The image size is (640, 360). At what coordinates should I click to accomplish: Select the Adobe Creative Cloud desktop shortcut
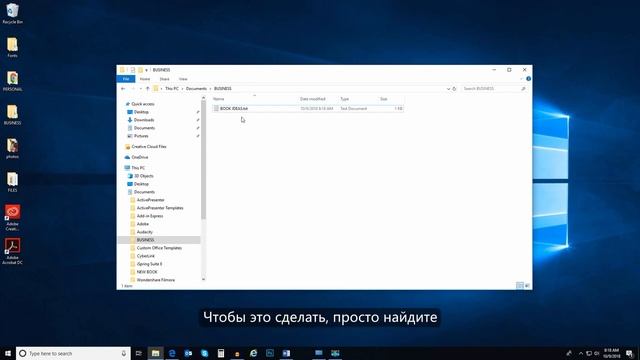coord(12,218)
